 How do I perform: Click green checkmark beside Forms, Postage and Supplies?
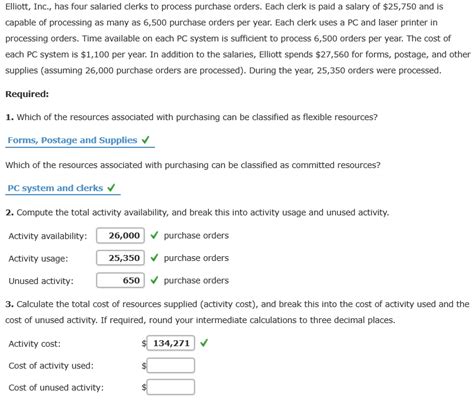pos(145,140)
